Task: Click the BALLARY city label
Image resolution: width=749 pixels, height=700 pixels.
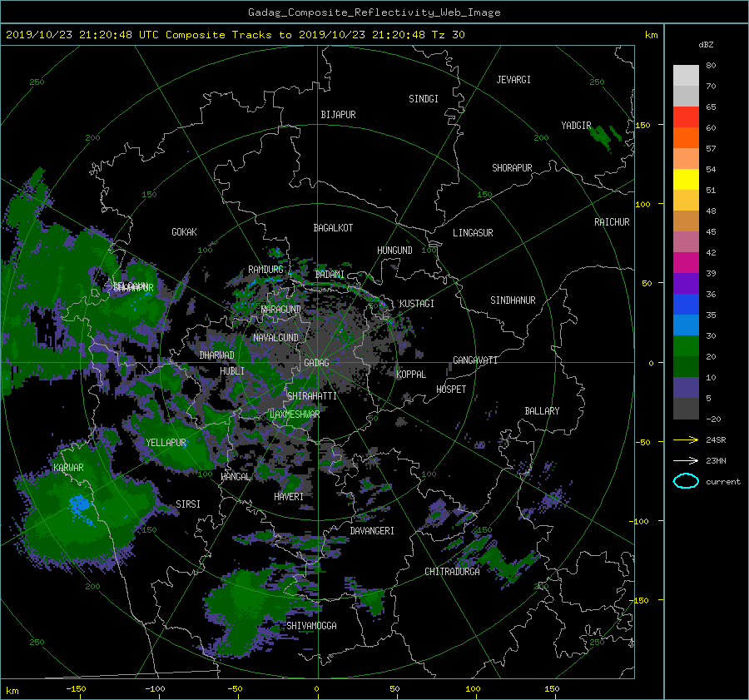Action: pyautogui.click(x=542, y=411)
